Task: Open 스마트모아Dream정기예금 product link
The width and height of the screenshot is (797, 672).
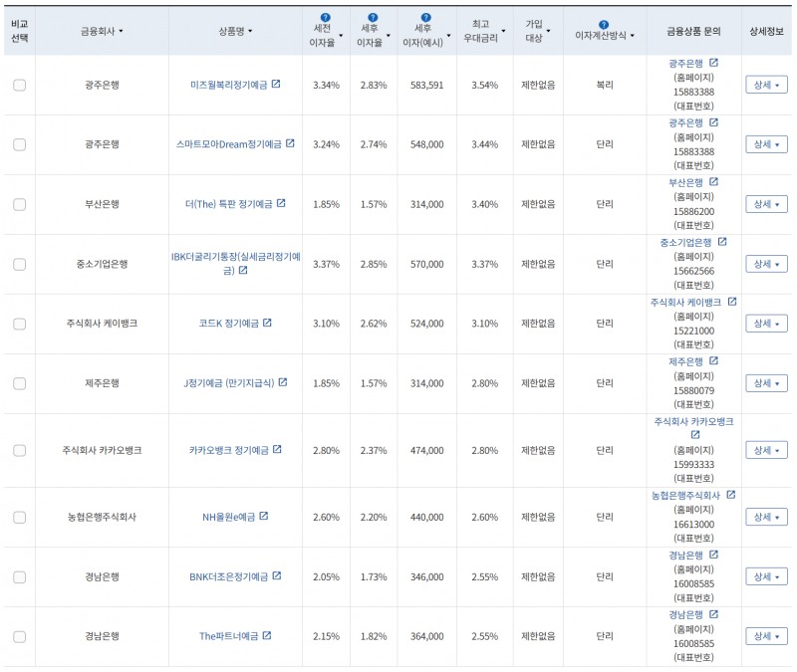Action: click(229, 144)
